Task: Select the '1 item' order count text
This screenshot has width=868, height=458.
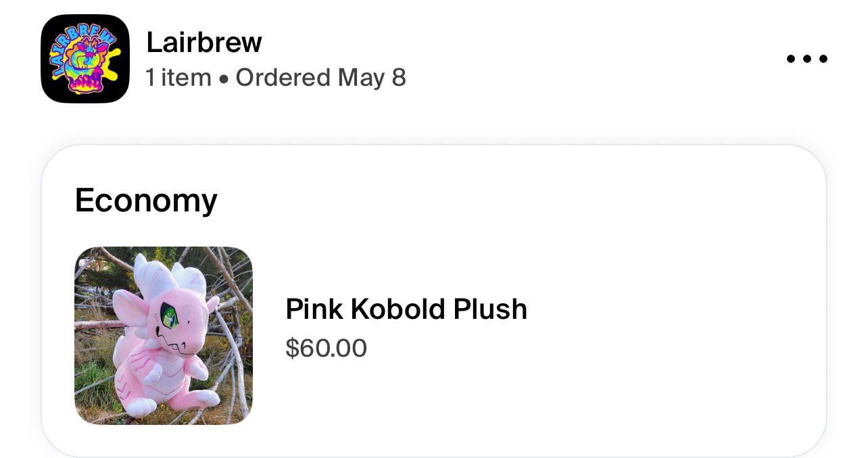Action: pyautogui.click(x=178, y=78)
